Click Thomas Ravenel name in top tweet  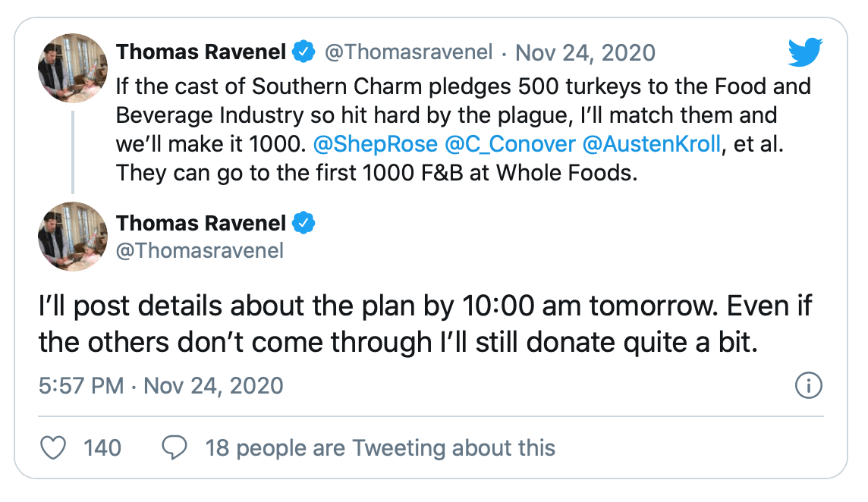201,52
